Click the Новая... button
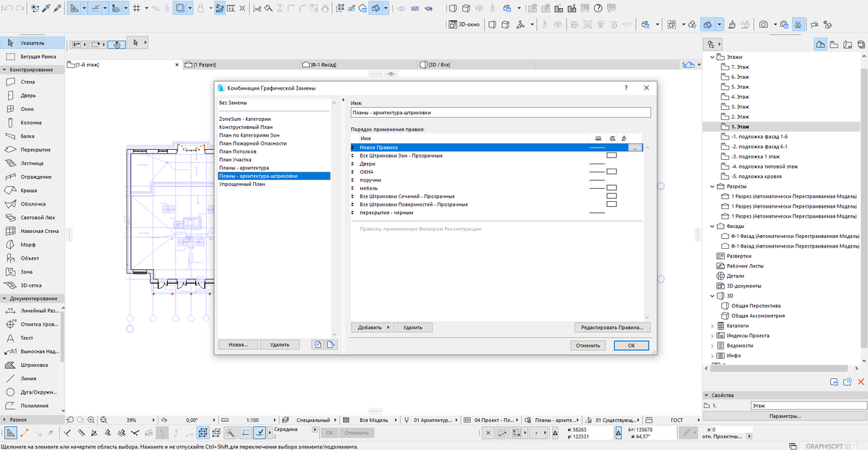 point(238,344)
